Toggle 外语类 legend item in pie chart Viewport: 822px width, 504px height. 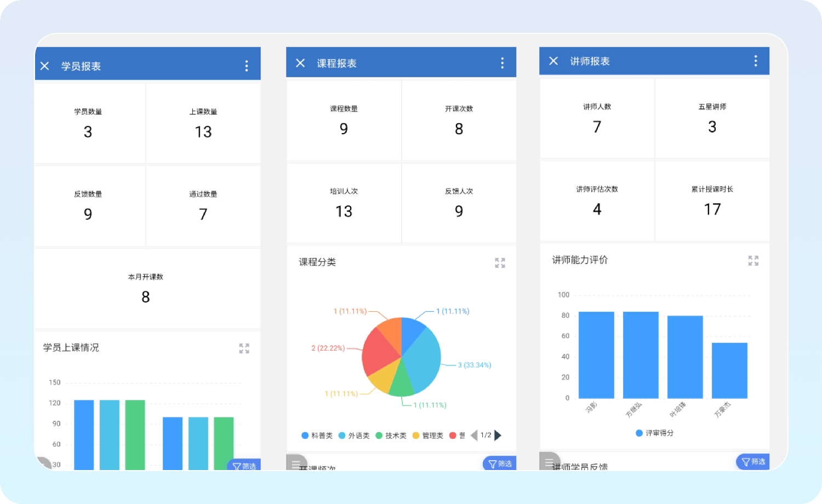coord(354,436)
